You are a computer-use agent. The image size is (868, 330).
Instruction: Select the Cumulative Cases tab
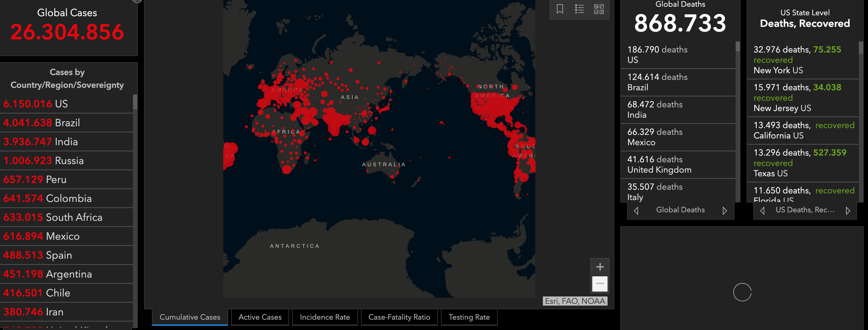pyautogui.click(x=190, y=317)
